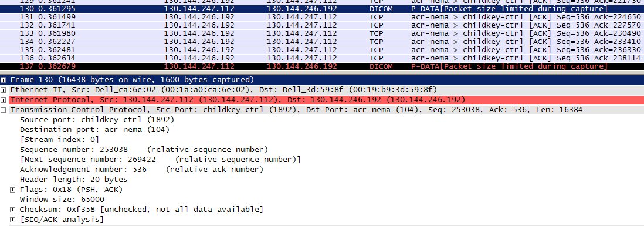Screen dimensions: 644x226
Task: Expand the Frame 130 tree node
Action: 4,80
